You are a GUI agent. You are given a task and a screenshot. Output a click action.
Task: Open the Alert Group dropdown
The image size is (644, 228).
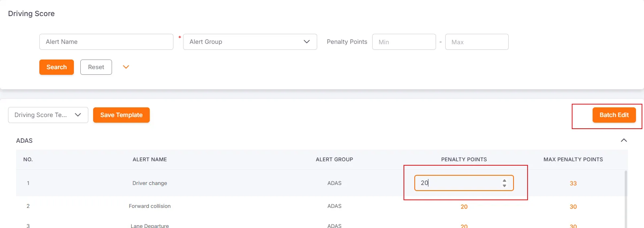(x=250, y=42)
